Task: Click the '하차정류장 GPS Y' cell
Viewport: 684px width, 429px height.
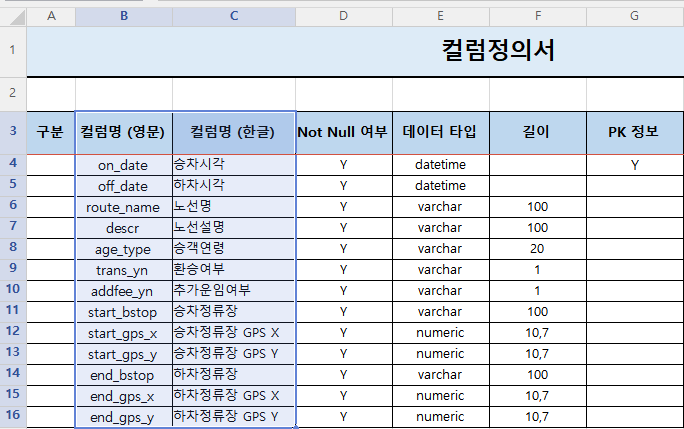Action: tap(234, 417)
